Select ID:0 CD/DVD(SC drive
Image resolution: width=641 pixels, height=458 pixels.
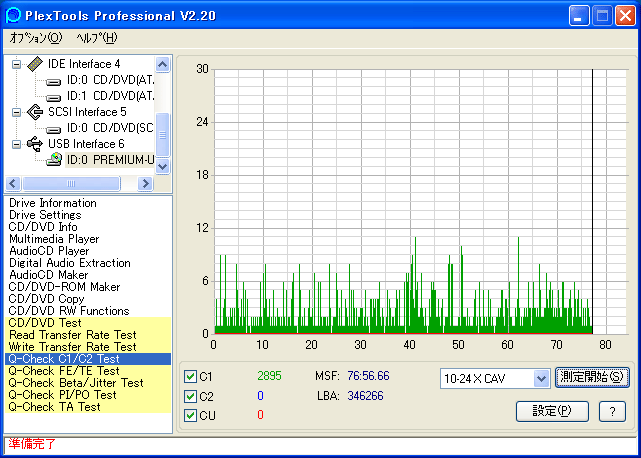click(110, 128)
